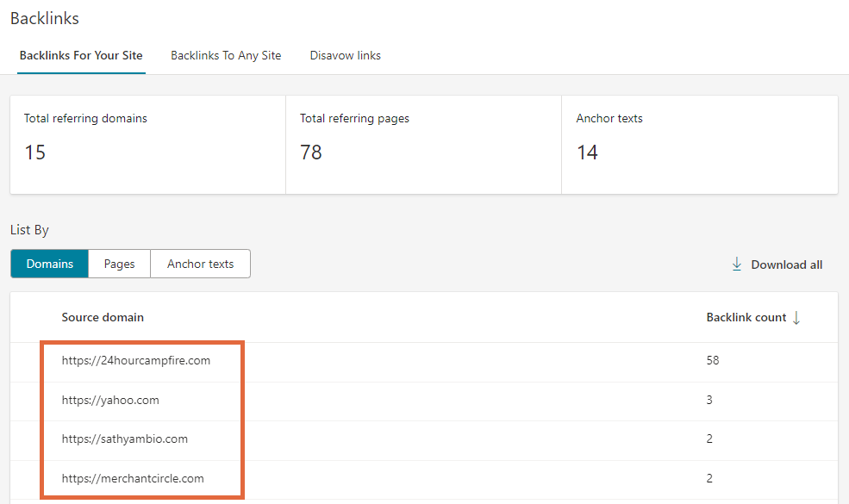This screenshot has width=849, height=504.
Task: Open the merchantcircle.com source domain
Action: 133,478
